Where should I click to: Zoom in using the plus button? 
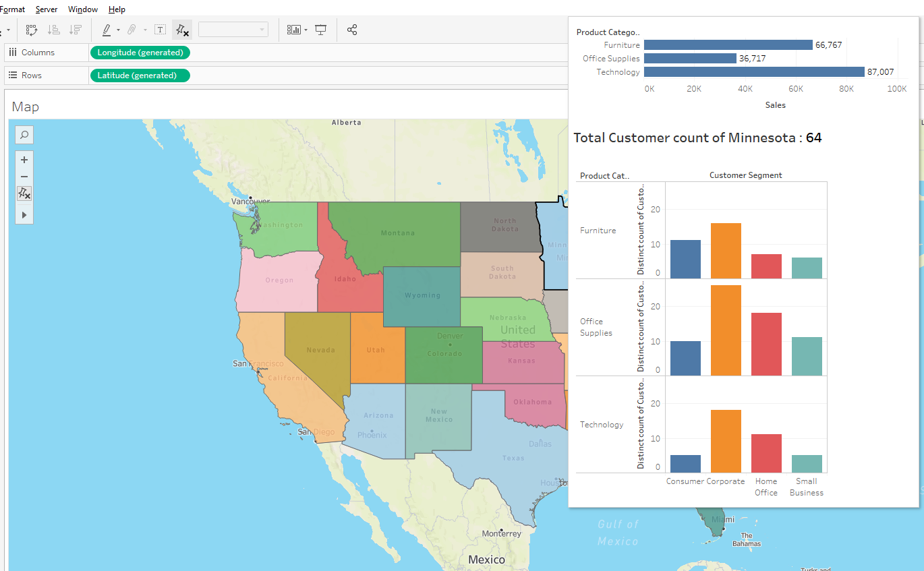click(x=24, y=160)
